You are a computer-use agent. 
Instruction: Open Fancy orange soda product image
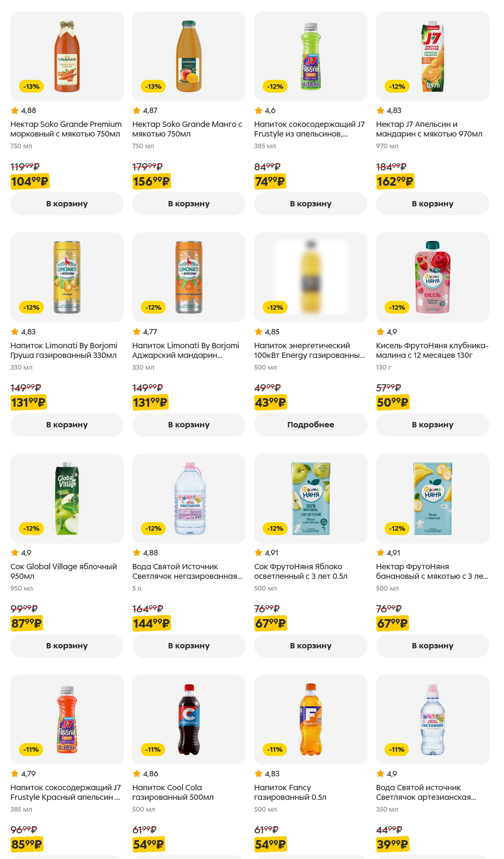click(310, 719)
